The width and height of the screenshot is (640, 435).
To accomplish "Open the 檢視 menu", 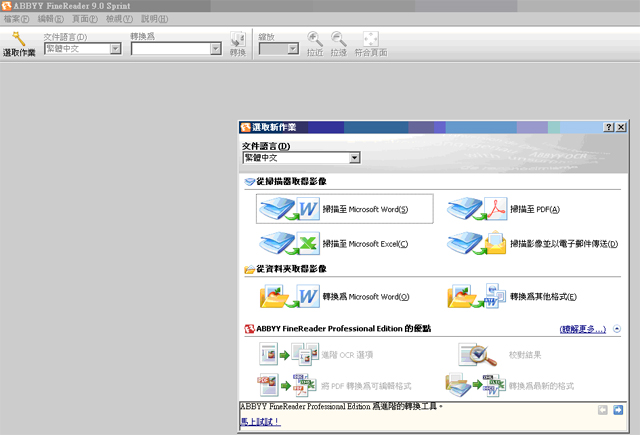I will pos(119,19).
